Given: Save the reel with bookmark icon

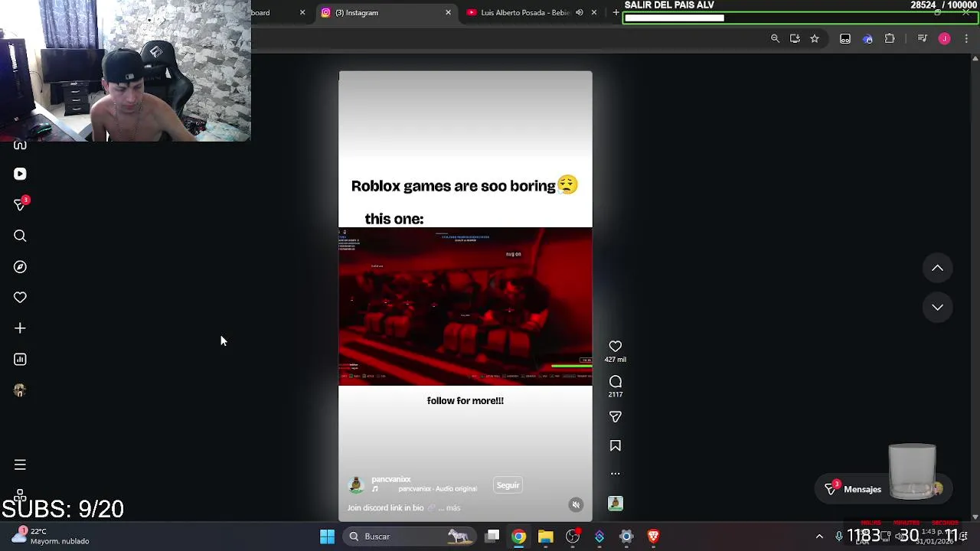Looking at the screenshot, I should (615, 445).
